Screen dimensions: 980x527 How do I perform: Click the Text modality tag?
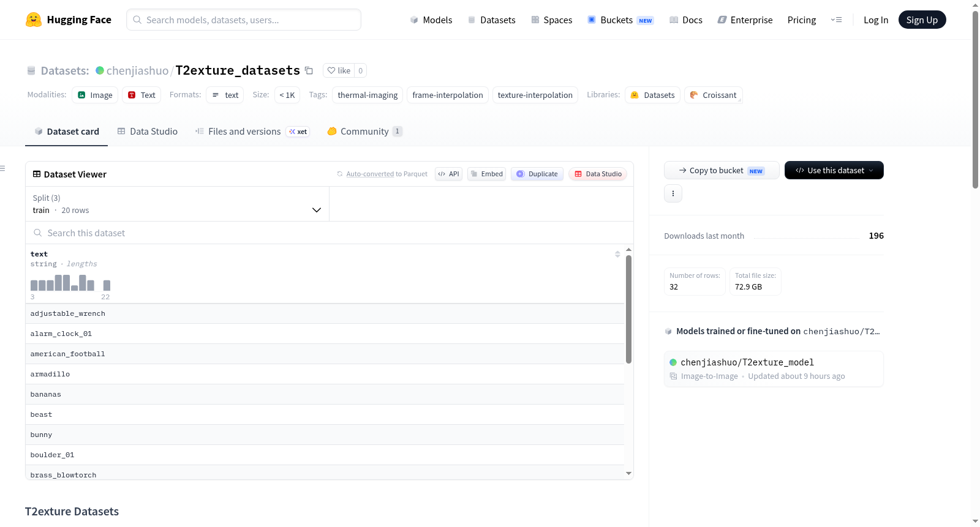click(141, 95)
